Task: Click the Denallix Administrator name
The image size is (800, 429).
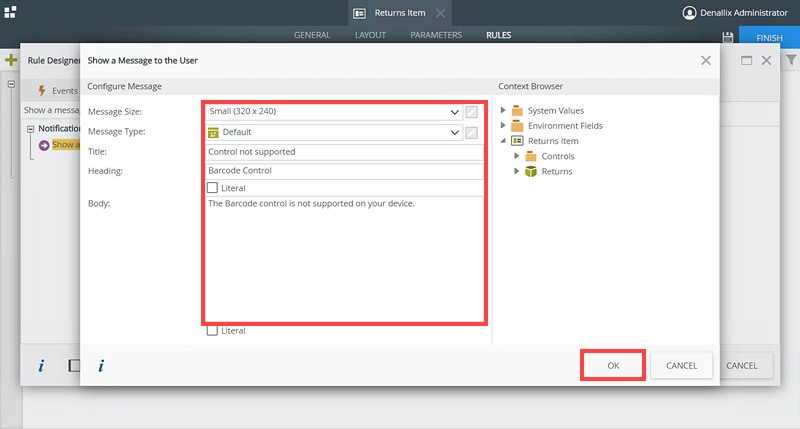Action: 743,13
